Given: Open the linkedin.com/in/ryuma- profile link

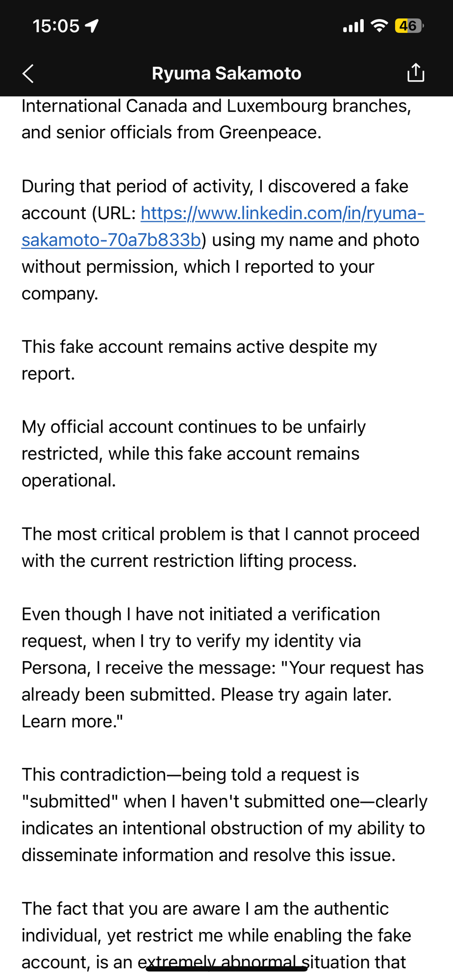Looking at the screenshot, I should point(282,213).
